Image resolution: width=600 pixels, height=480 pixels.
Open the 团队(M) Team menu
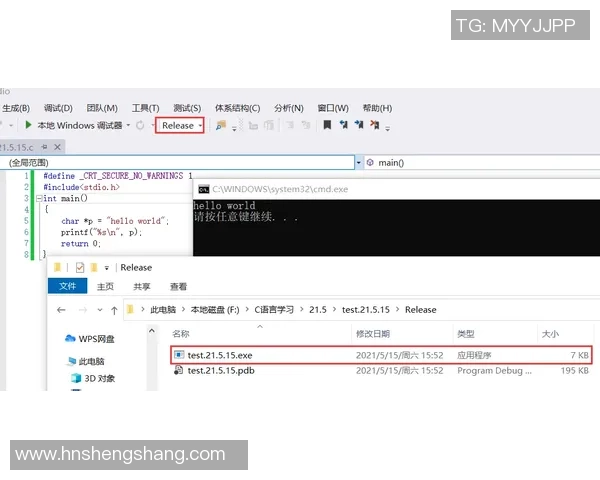(102, 108)
